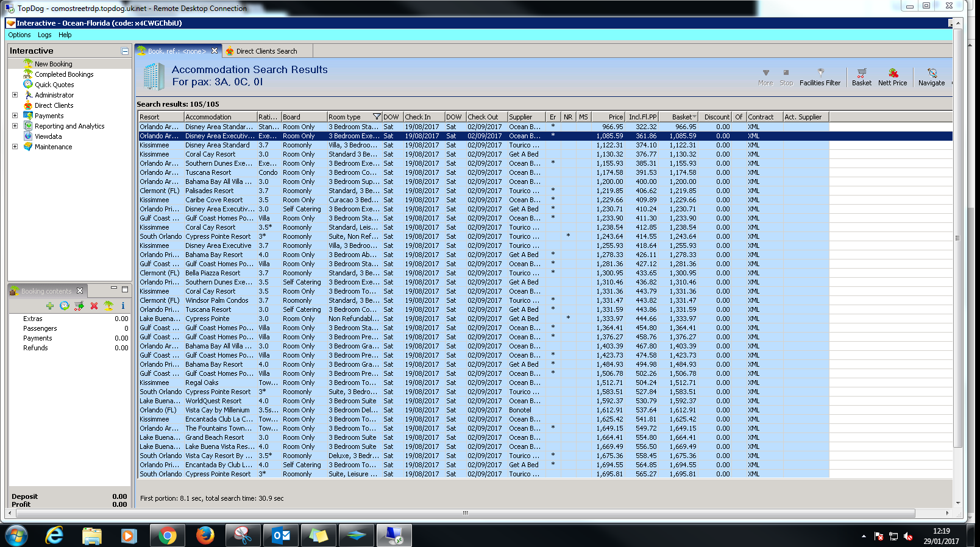Click the Passengers row in Booking contents
980x547 pixels.
[69, 328]
